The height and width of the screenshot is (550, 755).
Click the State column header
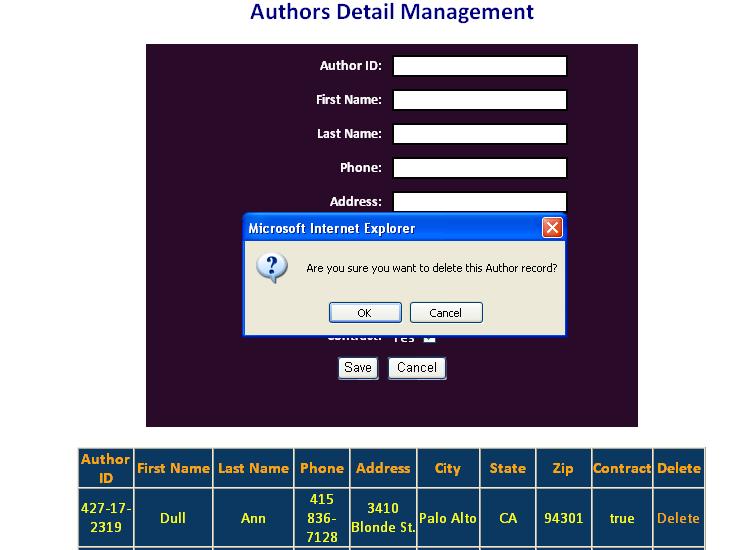pos(508,468)
